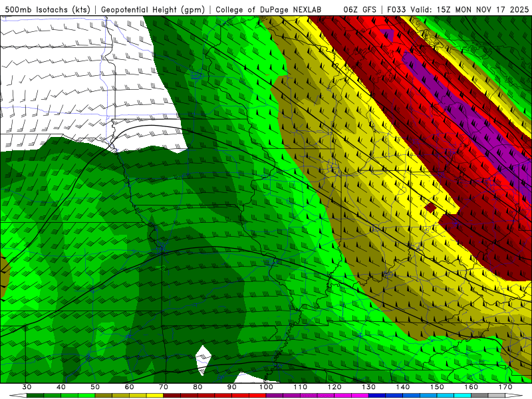
Task: Click the 50 label on the color scale
Action: [x=95, y=387]
